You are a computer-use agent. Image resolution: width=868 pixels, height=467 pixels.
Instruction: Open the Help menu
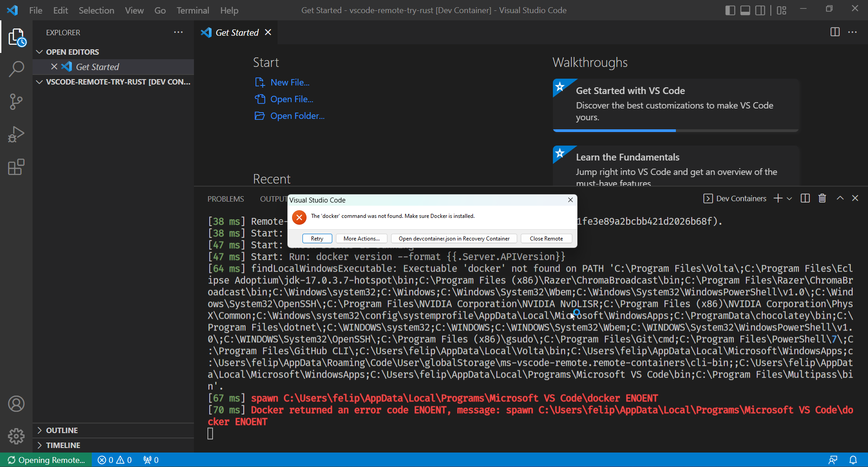229,10
